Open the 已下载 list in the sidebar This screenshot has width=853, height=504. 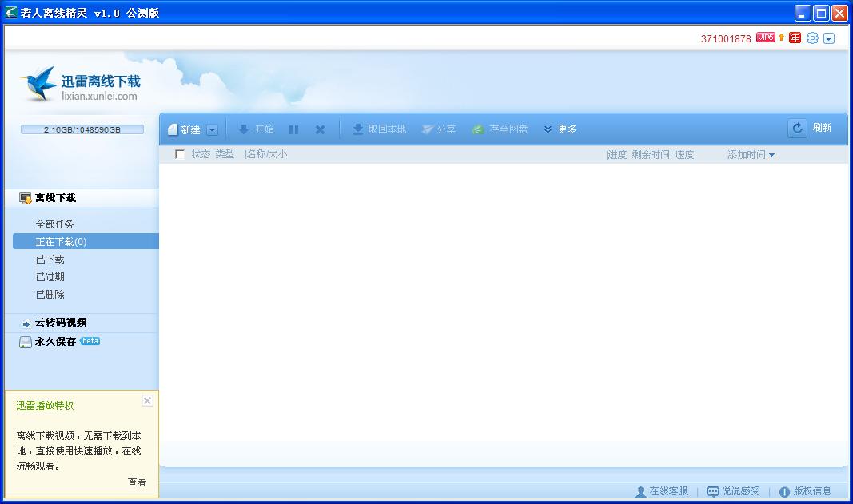pyautogui.click(x=50, y=260)
